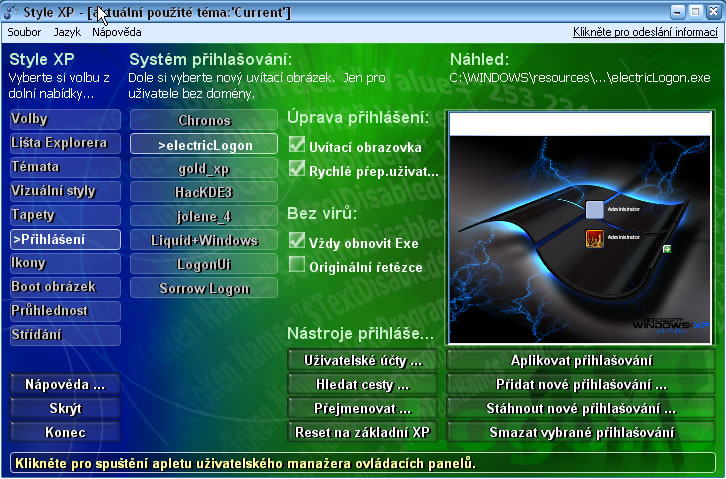Screen dimensions: 726x479
Task: Click the 'Náhled:' heading
Action: tap(479, 59)
